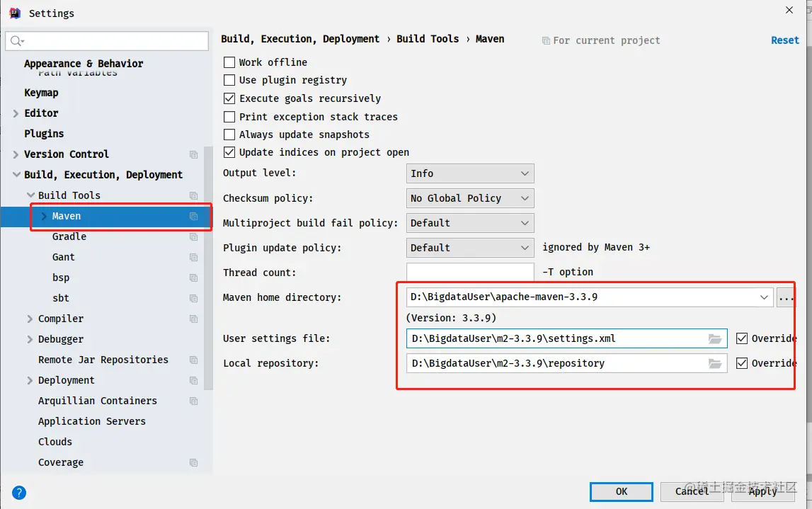Image resolution: width=812 pixels, height=509 pixels.
Task: Open Multiproject build fail policy dropdown
Action: [469, 223]
